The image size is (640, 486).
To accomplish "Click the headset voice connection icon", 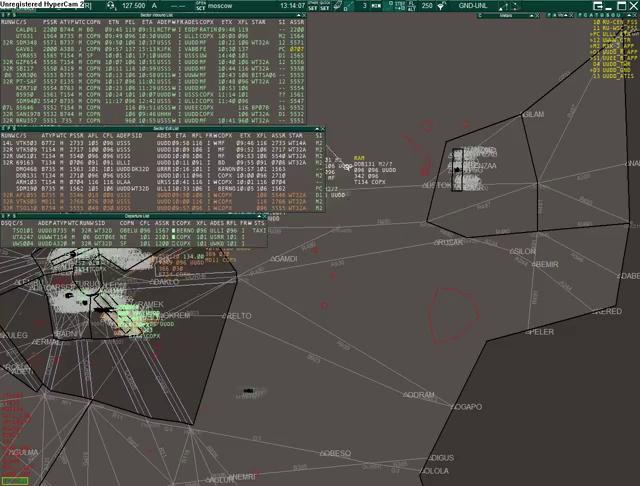I will pyautogui.click(x=111, y=6).
